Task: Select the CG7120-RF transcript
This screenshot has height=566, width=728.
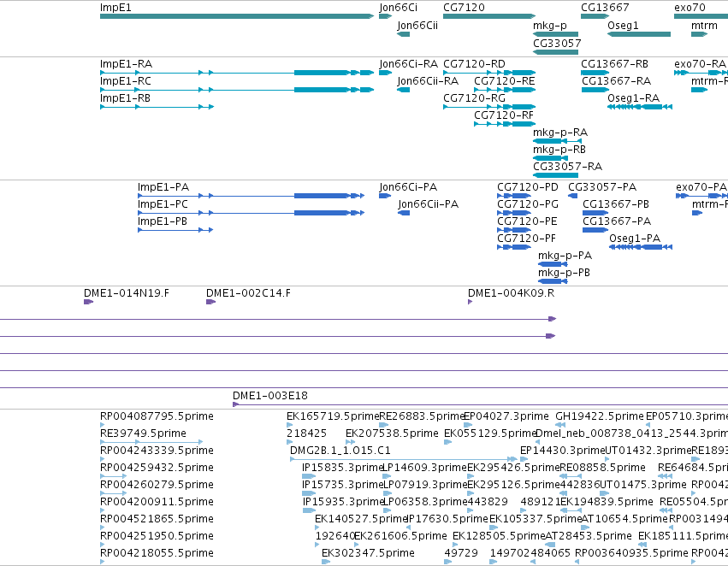Action: pyautogui.click(x=505, y=124)
